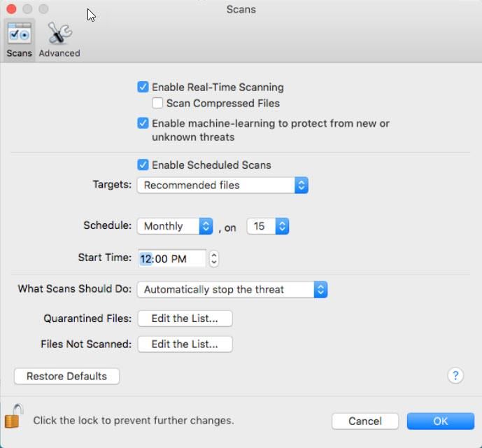Viewport: 482px width, 448px height.
Task: Click the padlock icon to lock changes
Action: click(x=13, y=416)
